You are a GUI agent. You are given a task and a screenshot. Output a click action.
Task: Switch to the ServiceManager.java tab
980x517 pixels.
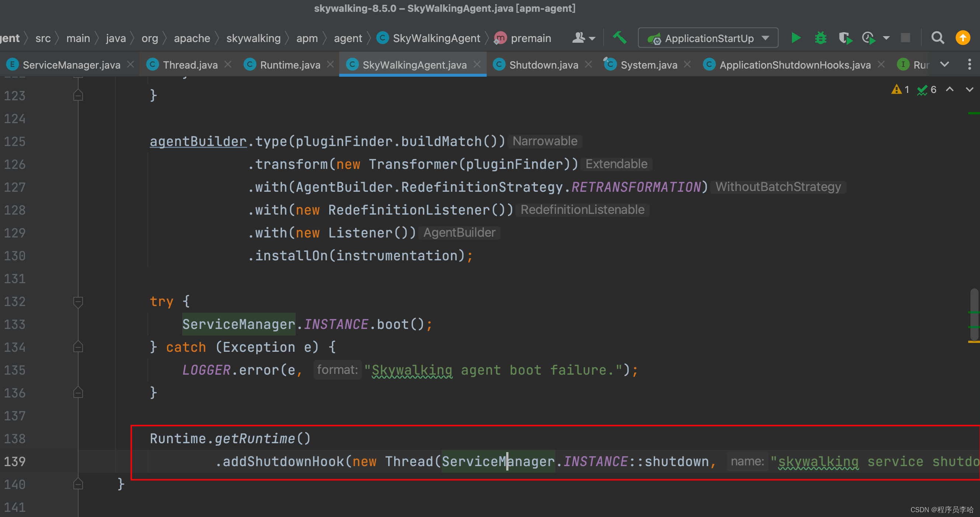pyautogui.click(x=71, y=65)
